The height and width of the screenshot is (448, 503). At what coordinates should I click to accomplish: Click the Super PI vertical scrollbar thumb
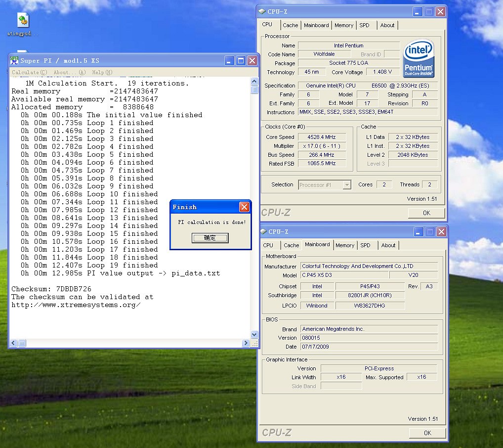point(254,90)
